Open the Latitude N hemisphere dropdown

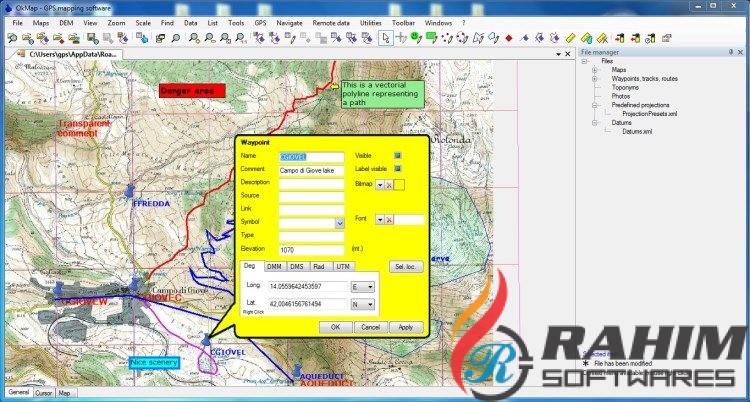[363, 304]
